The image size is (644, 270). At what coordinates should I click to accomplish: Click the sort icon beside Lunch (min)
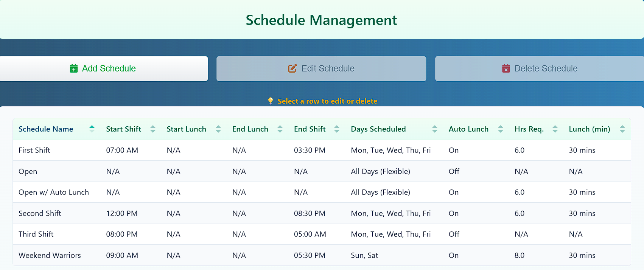coord(623,129)
